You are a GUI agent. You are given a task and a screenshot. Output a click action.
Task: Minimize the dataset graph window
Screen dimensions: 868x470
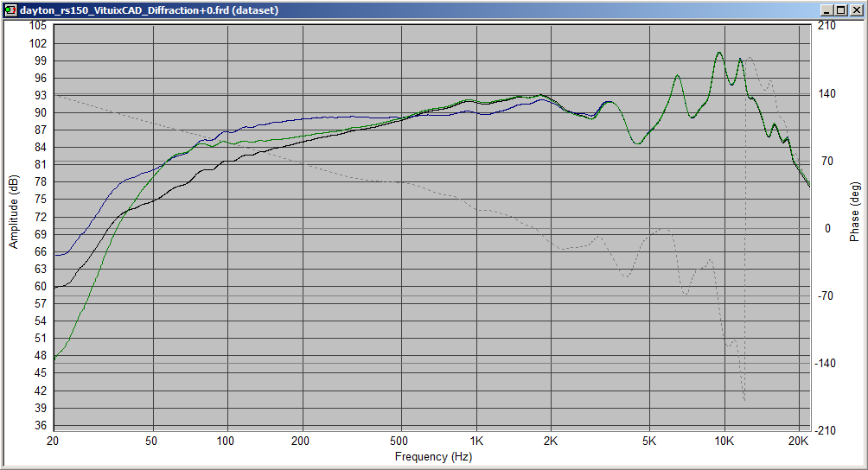[827, 10]
